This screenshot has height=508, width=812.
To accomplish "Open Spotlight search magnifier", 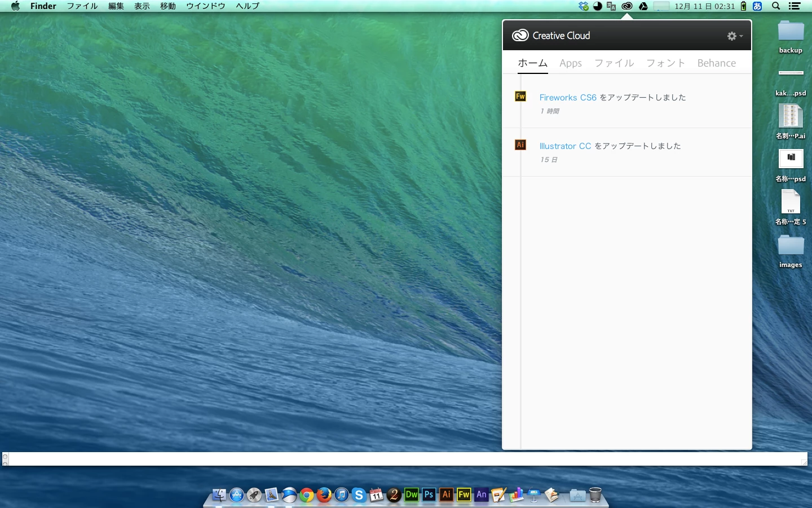I will pyautogui.click(x=776, y=6).
